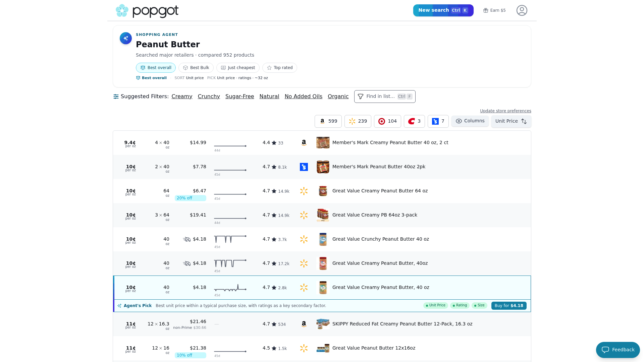Click the Agent's Pick sparkle icon
Image resolution: width=644 pixels, height=362 pixels.
click(x=119, y=306)
